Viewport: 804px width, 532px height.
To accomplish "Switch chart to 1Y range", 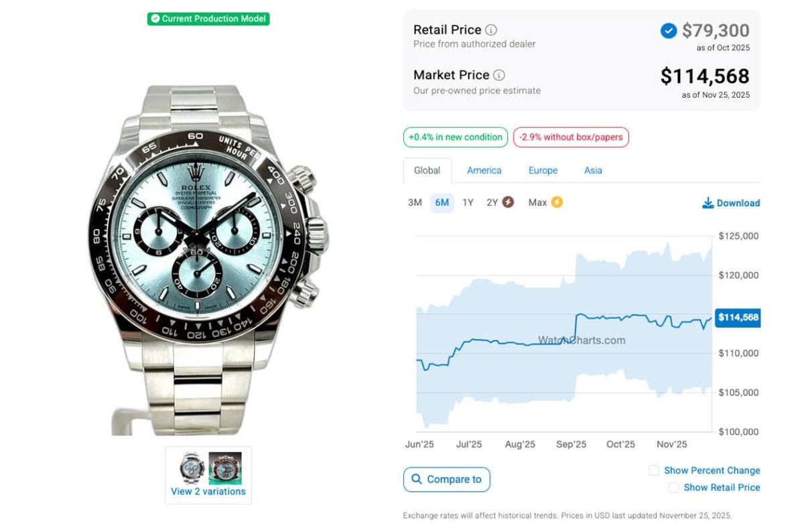I will [x=468, y=202].
